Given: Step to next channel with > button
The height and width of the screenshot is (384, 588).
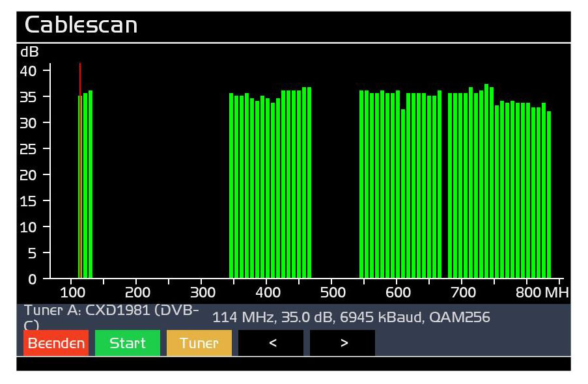Looking at the screenshot, I should (343, 343).
